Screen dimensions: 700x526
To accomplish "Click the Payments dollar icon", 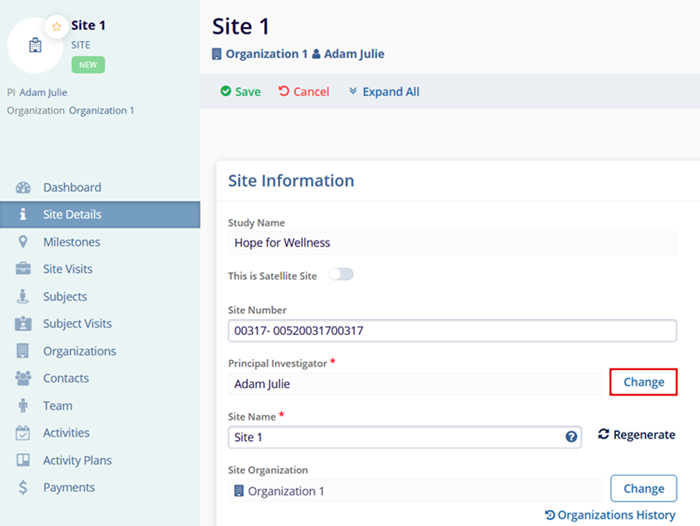I will coord(23,488).
